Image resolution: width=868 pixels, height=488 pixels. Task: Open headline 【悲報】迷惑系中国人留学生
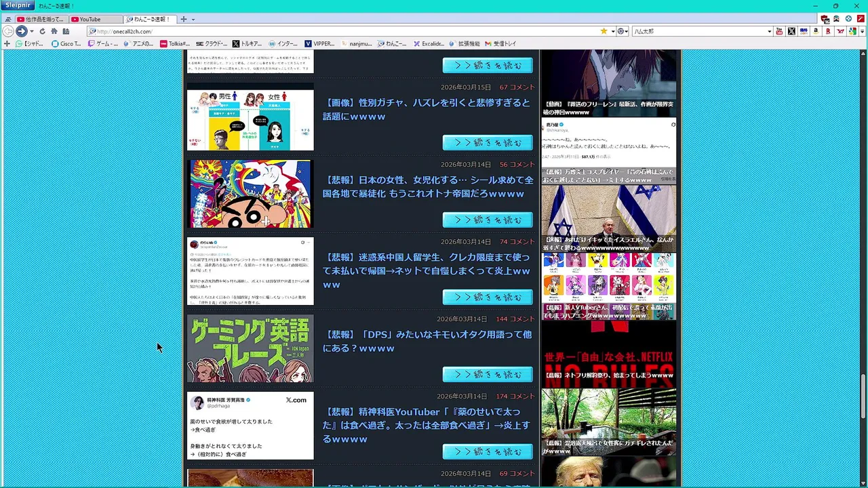pyautogui.click(x=427, y=271)
